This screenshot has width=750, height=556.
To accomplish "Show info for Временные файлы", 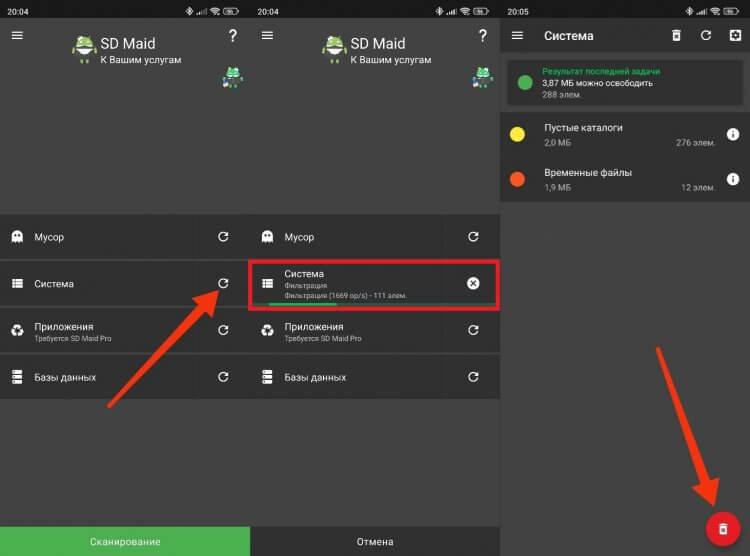I will (733, 179).
